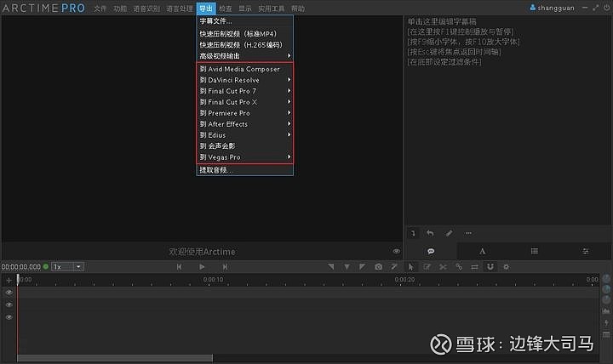Expand the DaVinci Resolve export submenu
This screenshot has height=364, width=613.
(x=289, y=80)
